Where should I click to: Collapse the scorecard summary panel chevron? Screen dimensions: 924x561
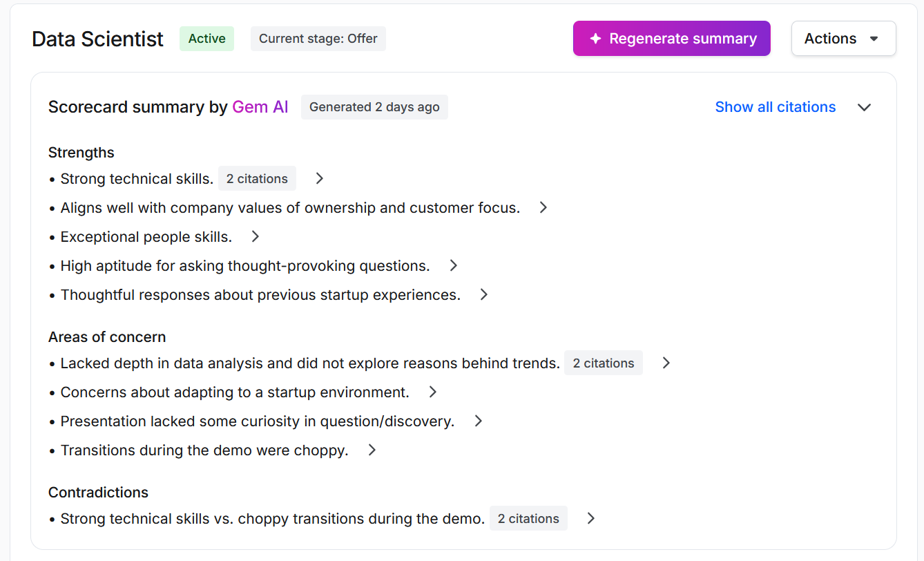click(865, 107)
